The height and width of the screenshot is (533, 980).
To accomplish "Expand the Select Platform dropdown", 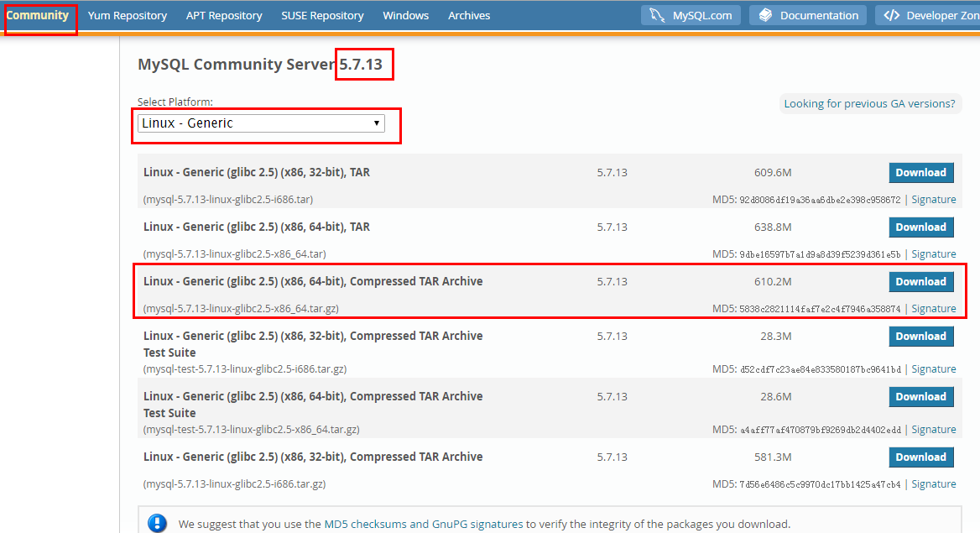I will pos(261,123).
